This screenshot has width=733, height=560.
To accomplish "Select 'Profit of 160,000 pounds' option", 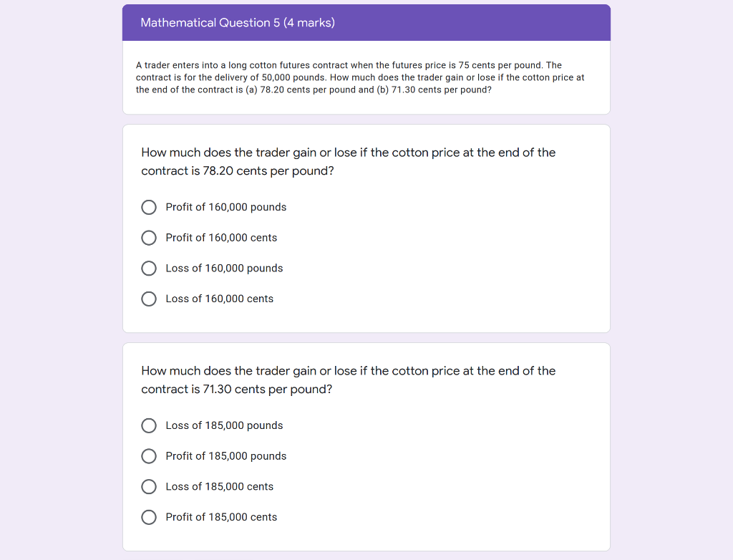I will click(225, 207).
